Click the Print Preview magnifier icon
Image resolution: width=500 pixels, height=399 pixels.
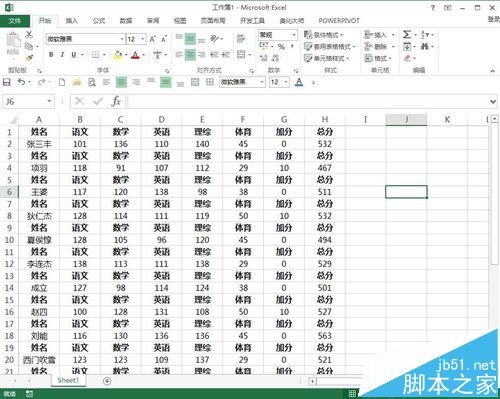pyautogui.click(x=92, y=82)
